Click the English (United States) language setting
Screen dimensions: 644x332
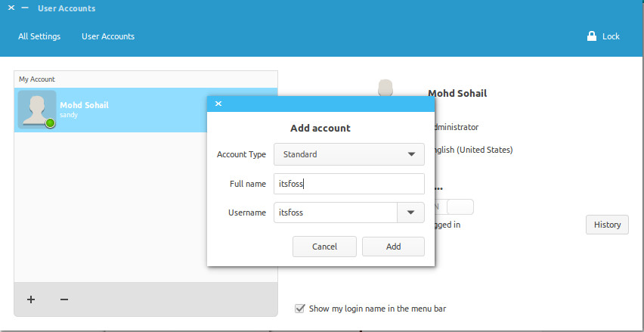click(x=471, y=150)
